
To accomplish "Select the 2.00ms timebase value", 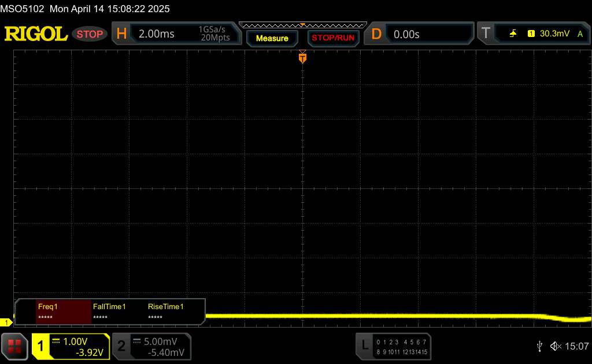I will pos(156,34).
